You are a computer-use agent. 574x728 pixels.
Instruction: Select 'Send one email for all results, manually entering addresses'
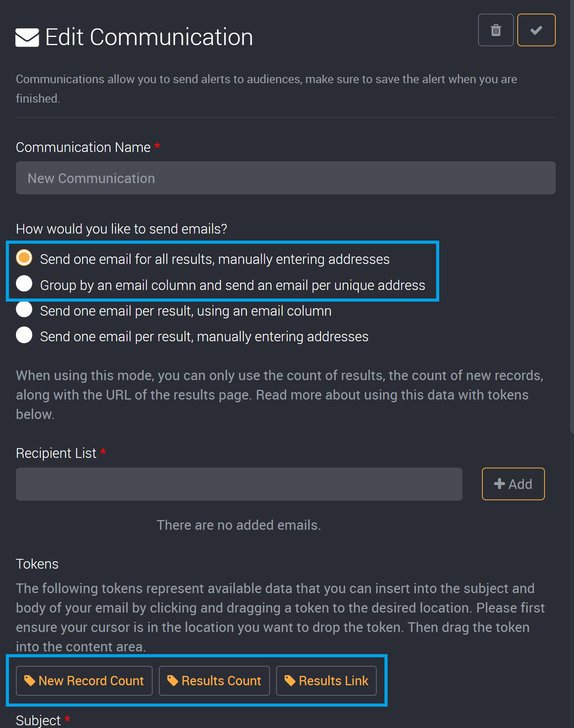(x=24, y=258)
